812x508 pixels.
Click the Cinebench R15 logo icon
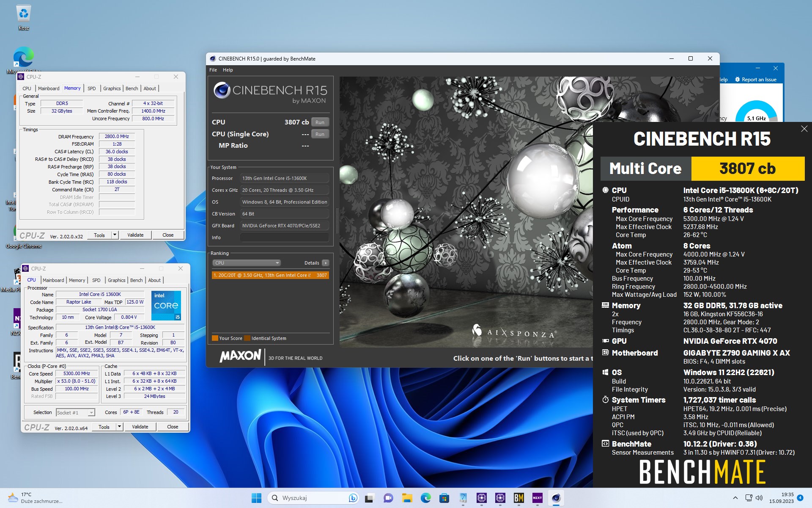222,90
